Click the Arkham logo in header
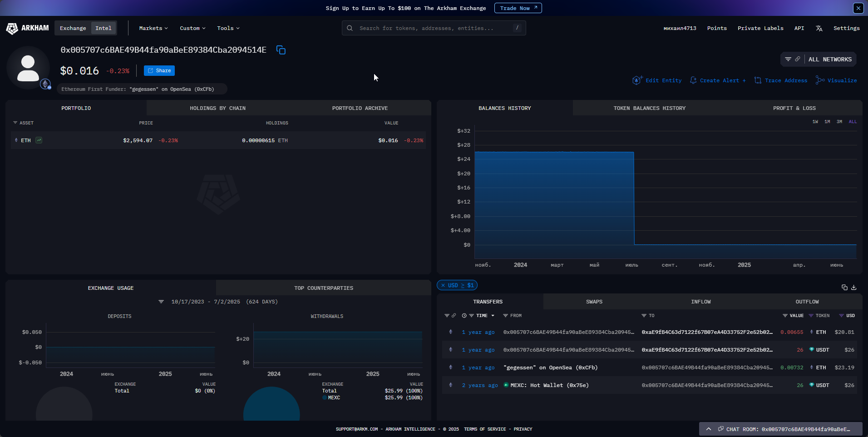The height and width of the screenshot is (437, 868). point(27,28)
